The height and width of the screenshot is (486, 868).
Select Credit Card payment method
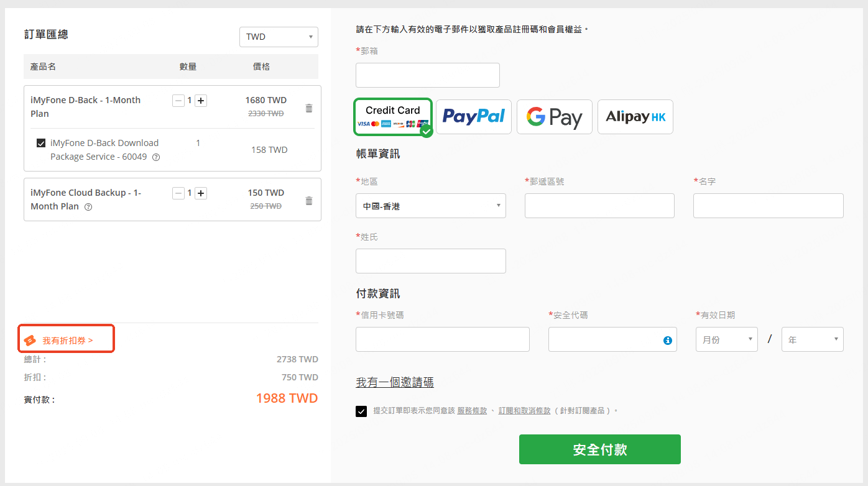click(393, 117)
